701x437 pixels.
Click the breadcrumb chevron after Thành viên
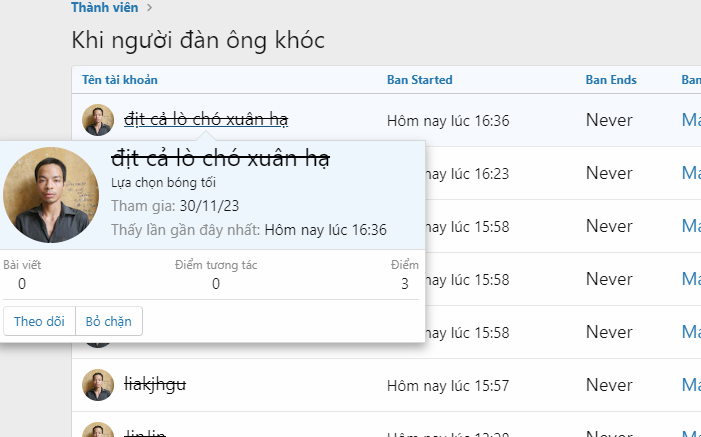[x=150, y=8]
